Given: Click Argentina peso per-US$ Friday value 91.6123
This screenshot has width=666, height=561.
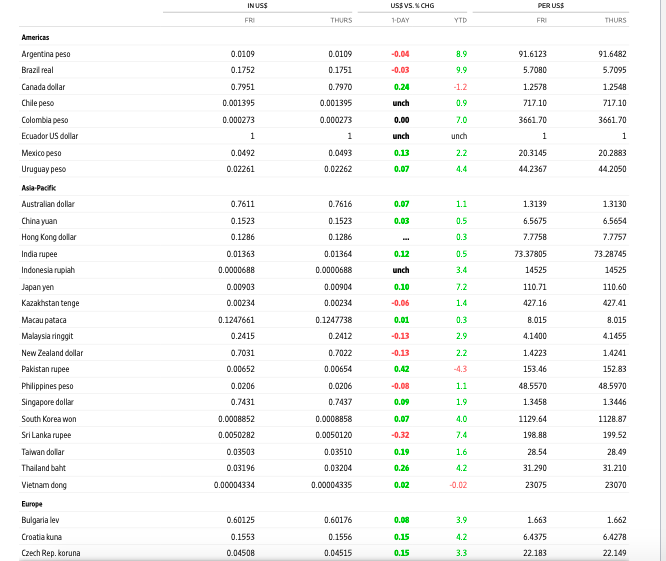Looking at the screenshot, I should tap(533, 54).
